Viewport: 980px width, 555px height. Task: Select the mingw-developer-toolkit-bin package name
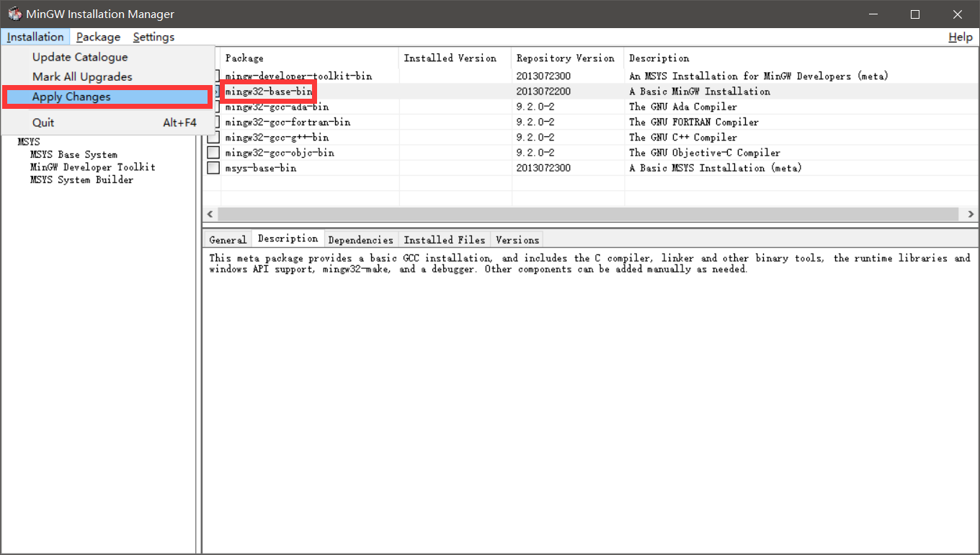coord(298,76)
